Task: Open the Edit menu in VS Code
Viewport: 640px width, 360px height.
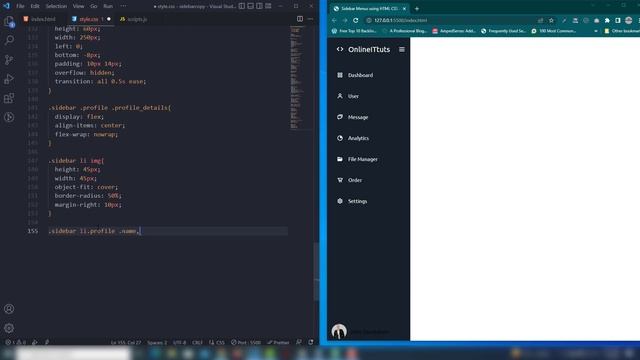Action: 35,6
